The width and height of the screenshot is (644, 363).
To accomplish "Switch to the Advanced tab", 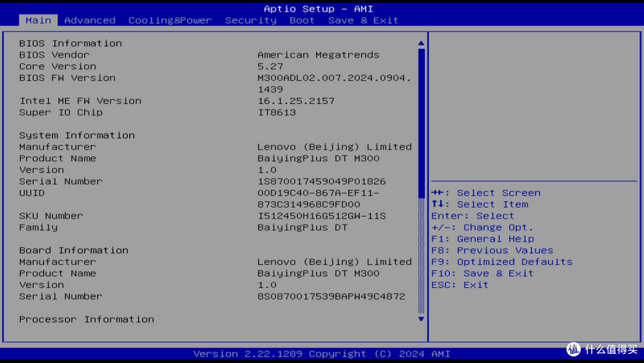I will coord(89,20).
